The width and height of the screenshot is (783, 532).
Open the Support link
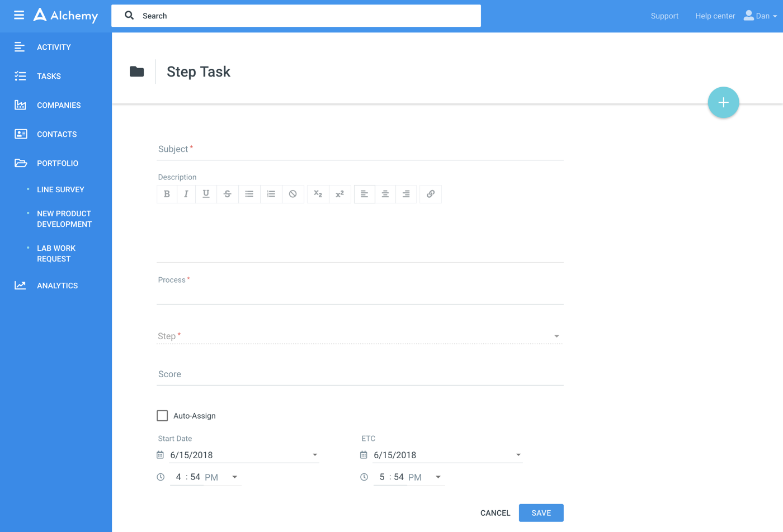(664, 16)
